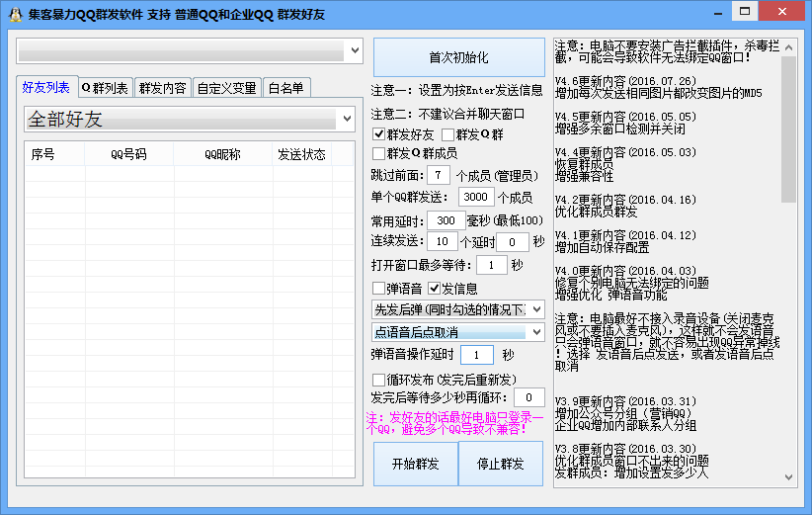
Task: Go to the 白名单 tab
Action: pyautogui.click(x=286, y=88)
